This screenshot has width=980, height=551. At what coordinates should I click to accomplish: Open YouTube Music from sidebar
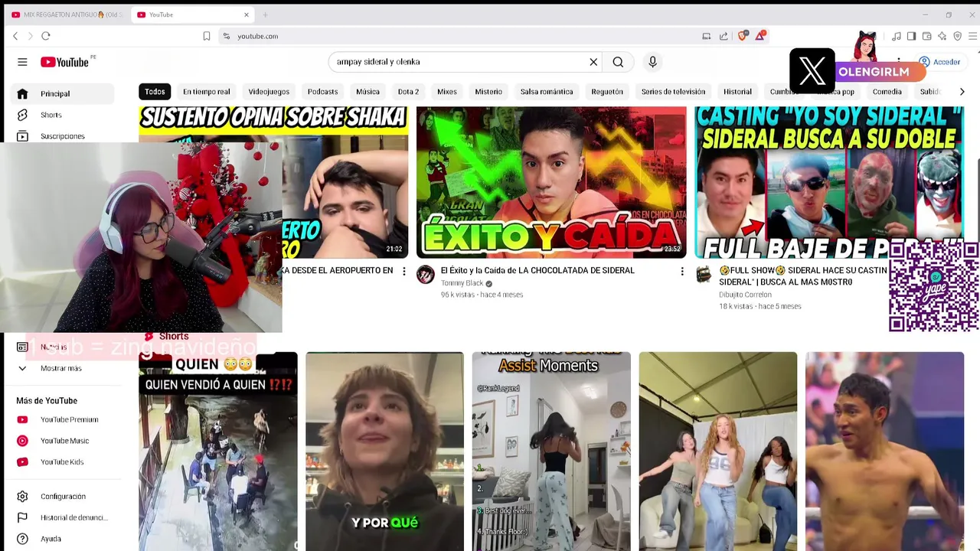click(x=63, y=441)
